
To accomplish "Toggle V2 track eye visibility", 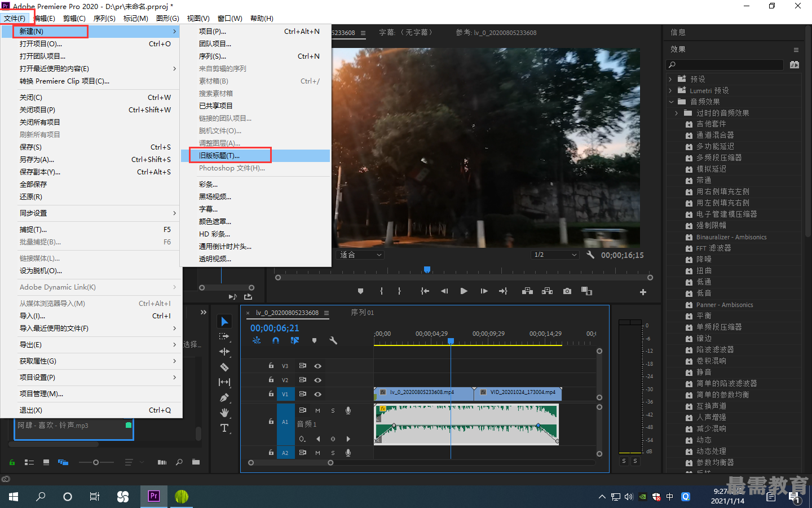I will pos(317,380).
